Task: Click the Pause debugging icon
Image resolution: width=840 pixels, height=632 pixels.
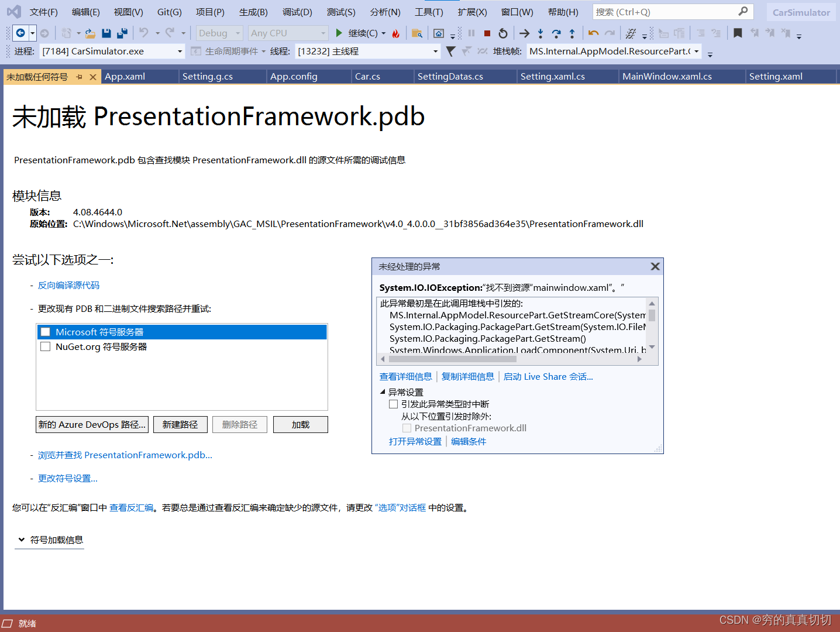Action: 473,33
